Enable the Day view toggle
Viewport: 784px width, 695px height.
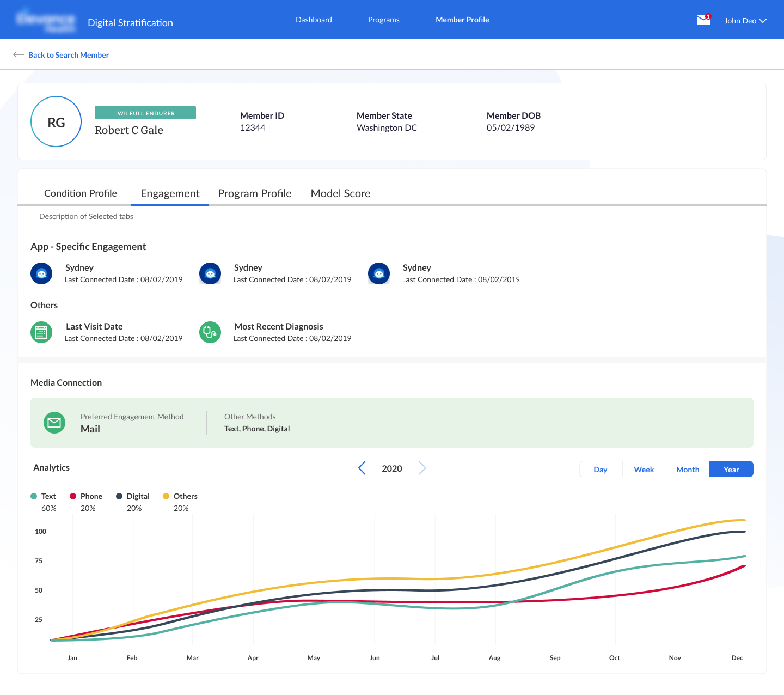(x=601, y=469)
